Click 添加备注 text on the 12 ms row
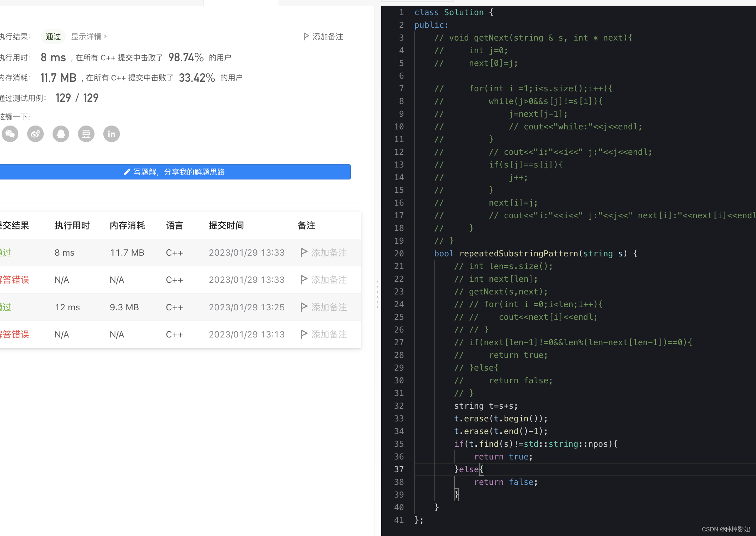 click(x=329, y=307)
